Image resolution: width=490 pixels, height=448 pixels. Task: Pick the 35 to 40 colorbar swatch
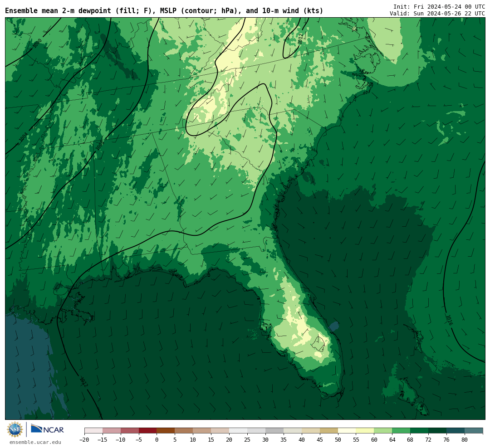pyautogui.click(x=293, y=431)
